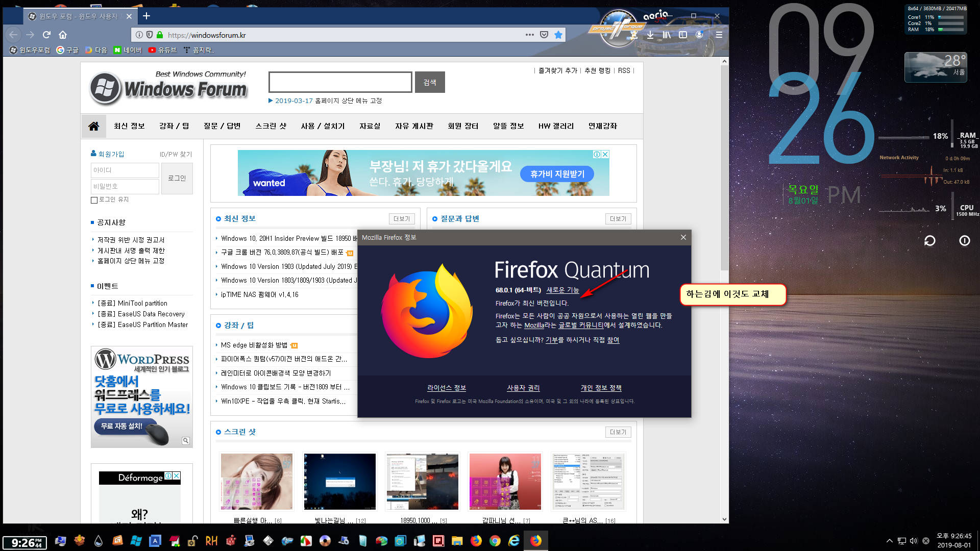Open the Firefox hamburger menu
980x551 pixels.
coord(719,35)
